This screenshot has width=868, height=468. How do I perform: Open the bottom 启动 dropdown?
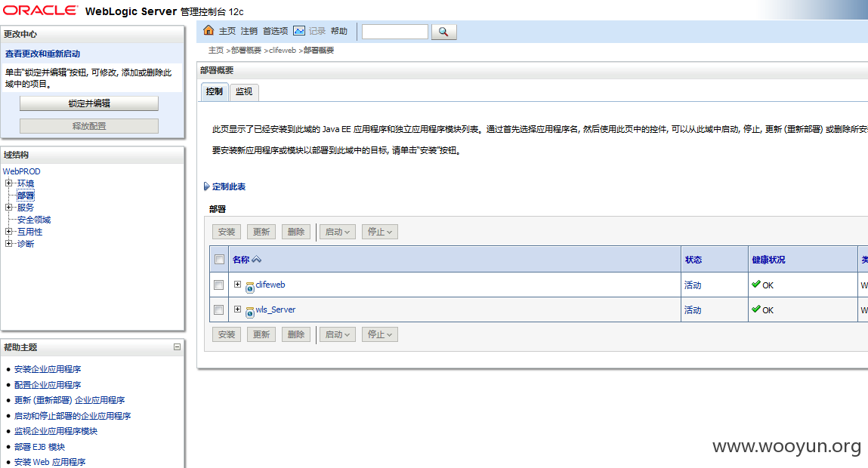click(x=338, y=334)
